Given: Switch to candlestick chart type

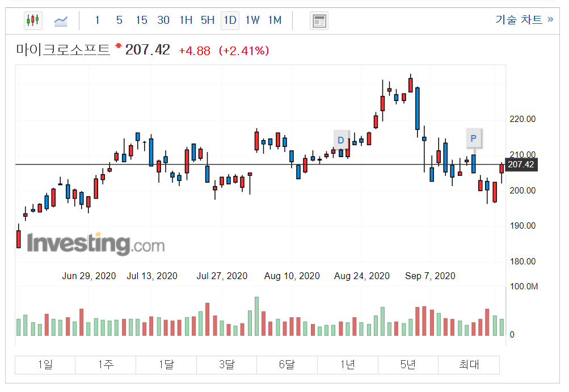Looking at the screenshot, I should point(33,20).
